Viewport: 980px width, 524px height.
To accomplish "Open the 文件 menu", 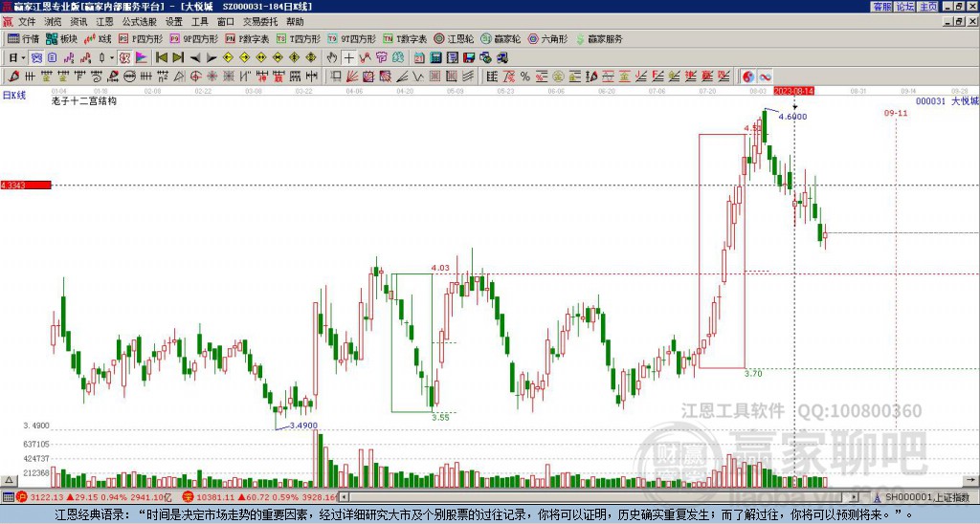I will pyautogui.click(x=26, y=22).
